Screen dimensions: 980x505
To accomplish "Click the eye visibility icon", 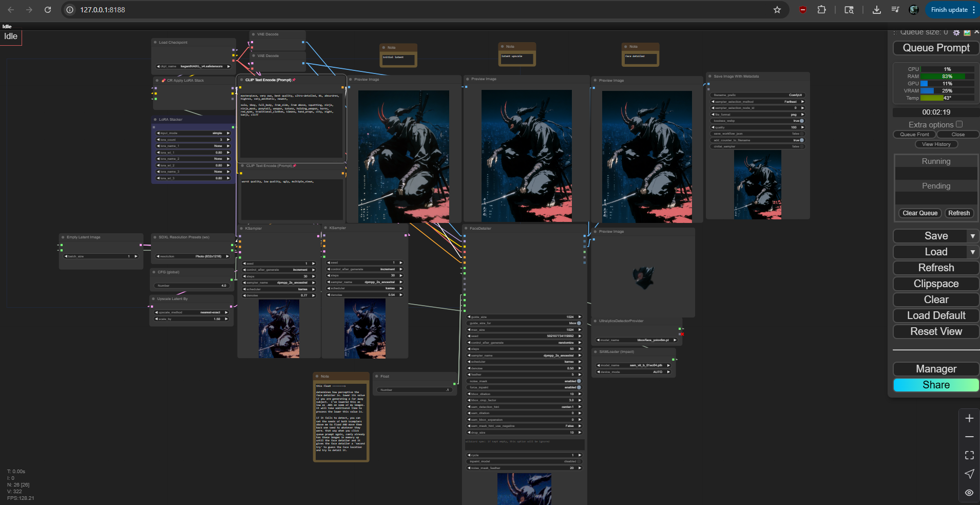I will (969, 492).
